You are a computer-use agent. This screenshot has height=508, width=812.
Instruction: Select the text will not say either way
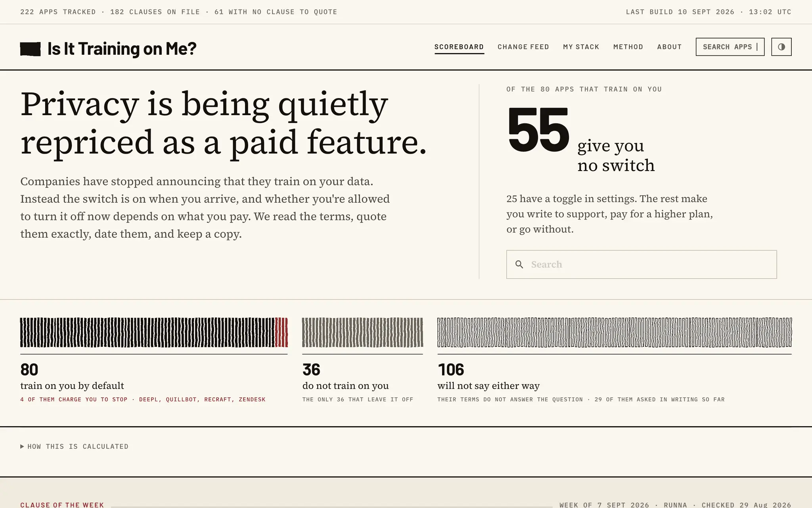(488, 386)
